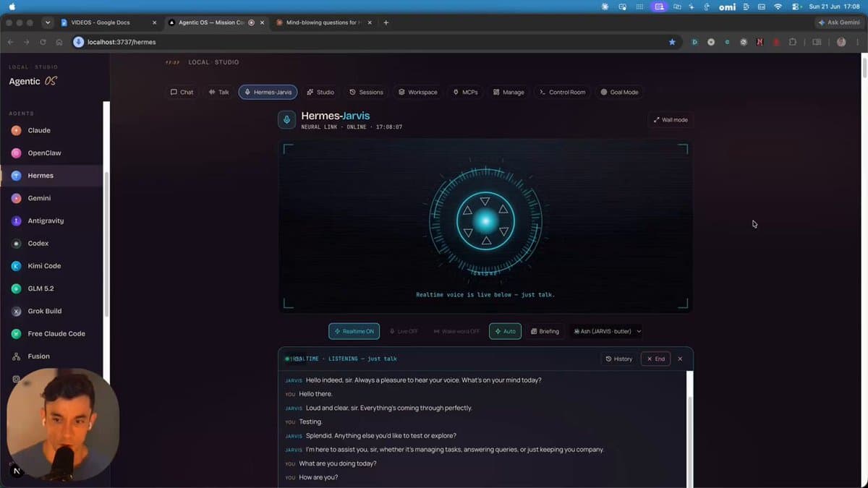The height and width of the screenshot is (488, 868).
Task: Click the 'Loud and clear, sir' Jarvis reply
Action: pos(389,408)
